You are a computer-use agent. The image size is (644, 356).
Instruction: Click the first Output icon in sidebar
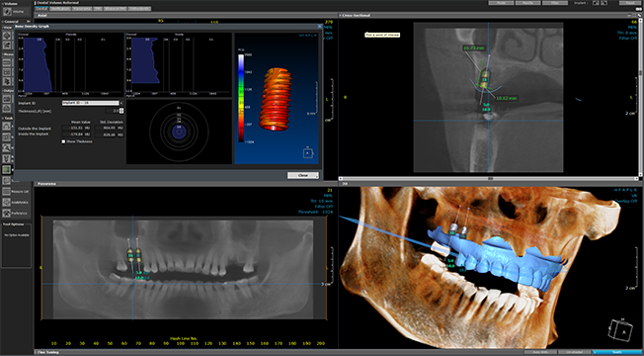pyautogui.click(x=7, y=99)
